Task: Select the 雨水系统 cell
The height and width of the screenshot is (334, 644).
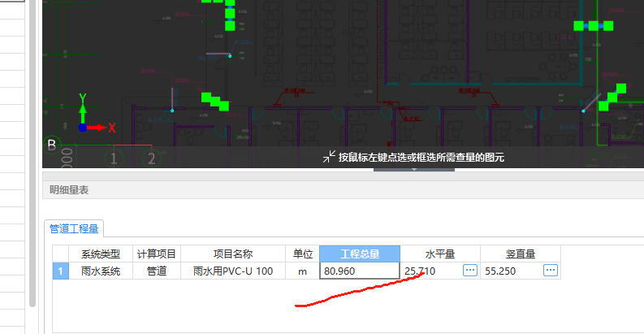Action: tap(101, 271)
